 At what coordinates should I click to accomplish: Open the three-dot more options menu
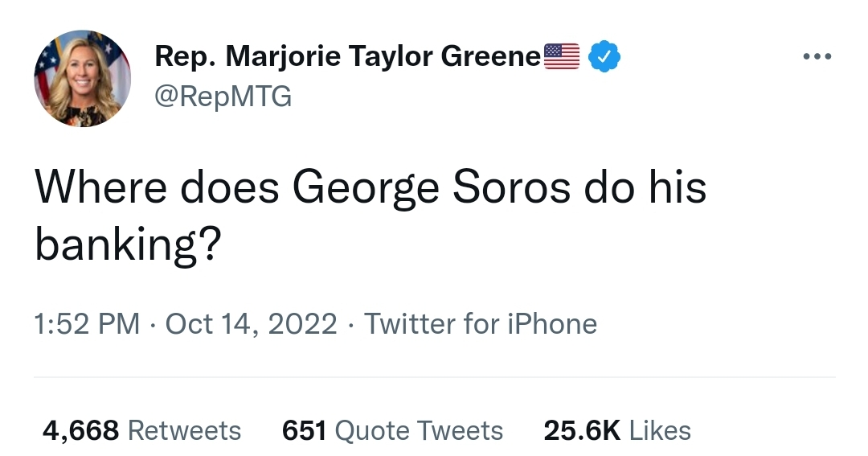pos(817,57)
